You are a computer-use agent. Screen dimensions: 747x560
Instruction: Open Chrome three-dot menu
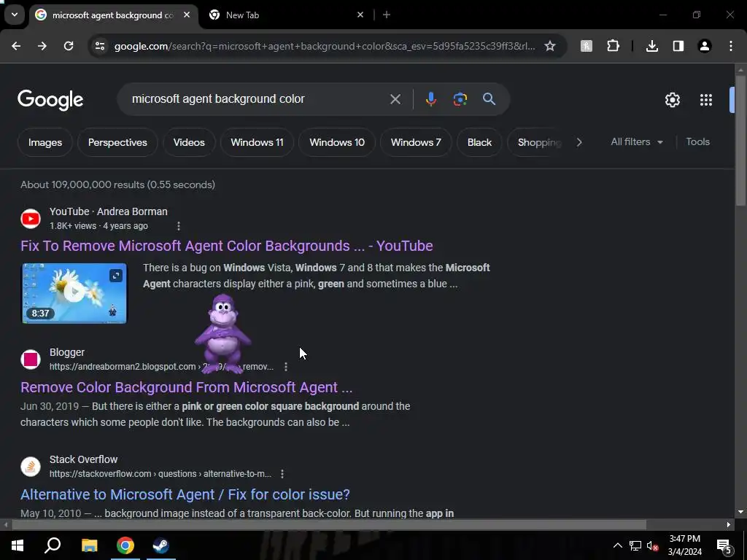(731, 46)
